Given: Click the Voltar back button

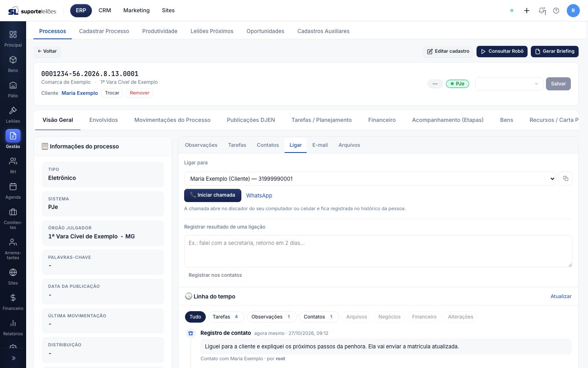Looking at the screenshot, I should pyautogui.click(x=47, y=52).
